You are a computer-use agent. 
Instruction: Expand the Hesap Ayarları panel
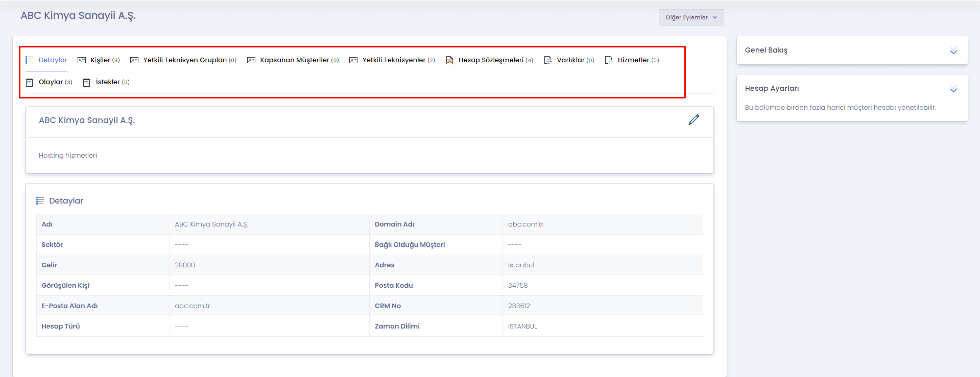tap(953, 89)
